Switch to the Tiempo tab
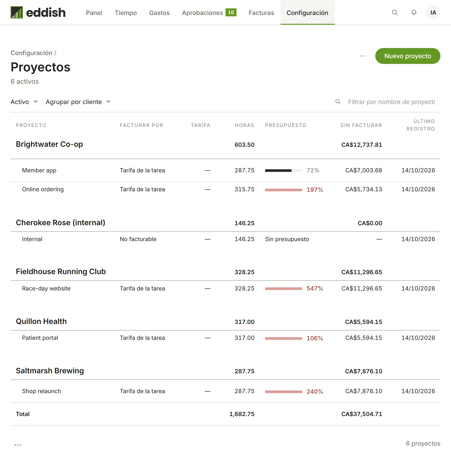Image resolution: width=451 pixels, height=476 pixels. pyautogui.click(x=126, y=13)
